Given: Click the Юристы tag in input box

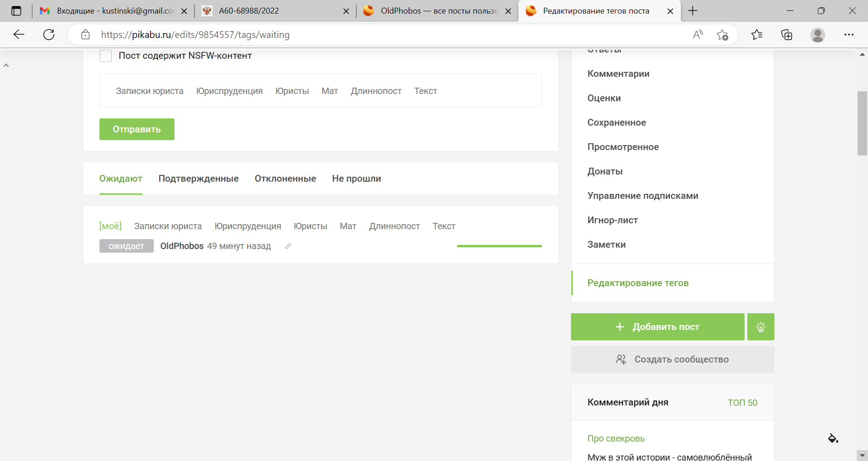Looking at the screenshot, I should click(x=292, y=91).
